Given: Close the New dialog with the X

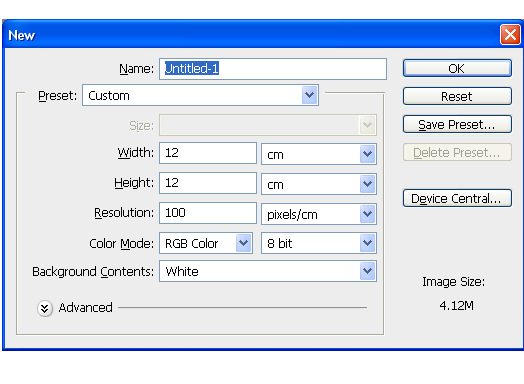Looking at the screenshot, I should (x=510, y=34).
